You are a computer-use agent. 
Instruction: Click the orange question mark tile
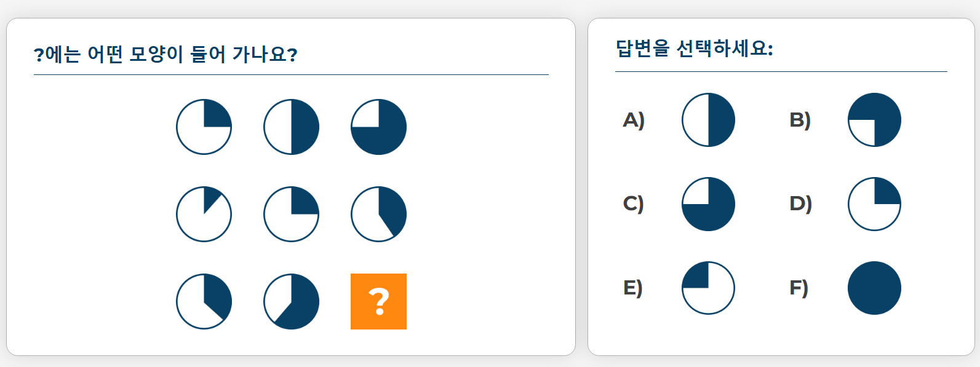(x=378, y=301)
